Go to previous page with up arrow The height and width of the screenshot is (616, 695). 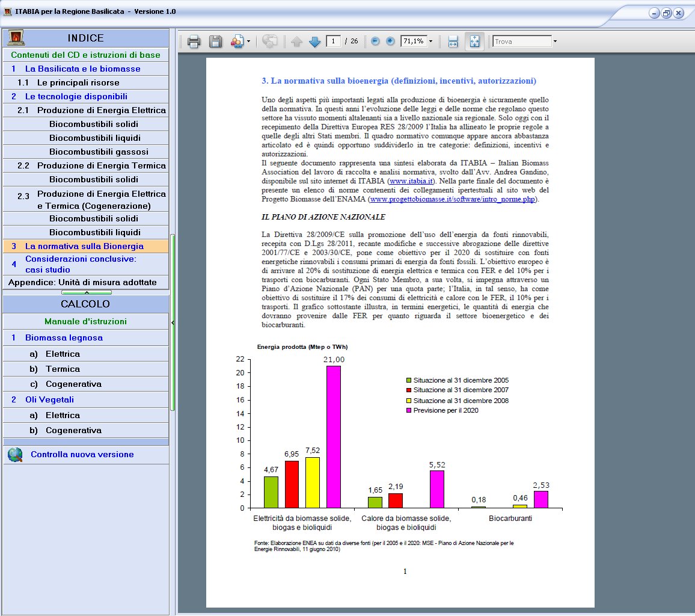click(296, 42)
